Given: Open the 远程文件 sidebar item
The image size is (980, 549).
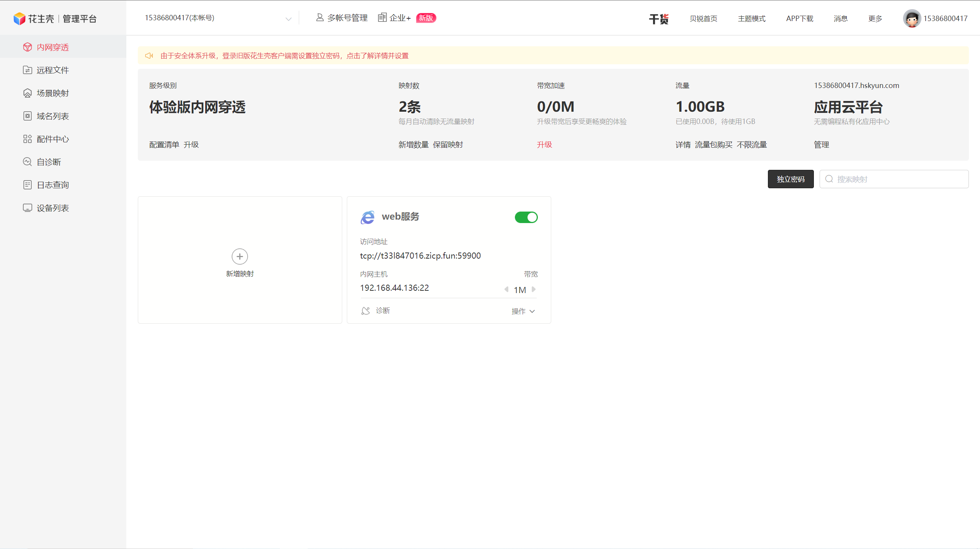Looking at the screenshot, I should pyautogui.click(x=52, y=70).
